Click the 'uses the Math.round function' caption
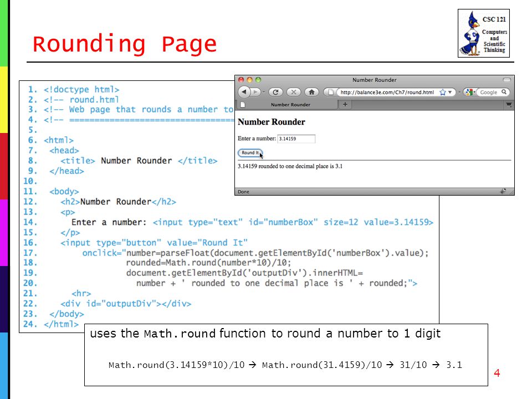The image size is (532, 399). 265,334
